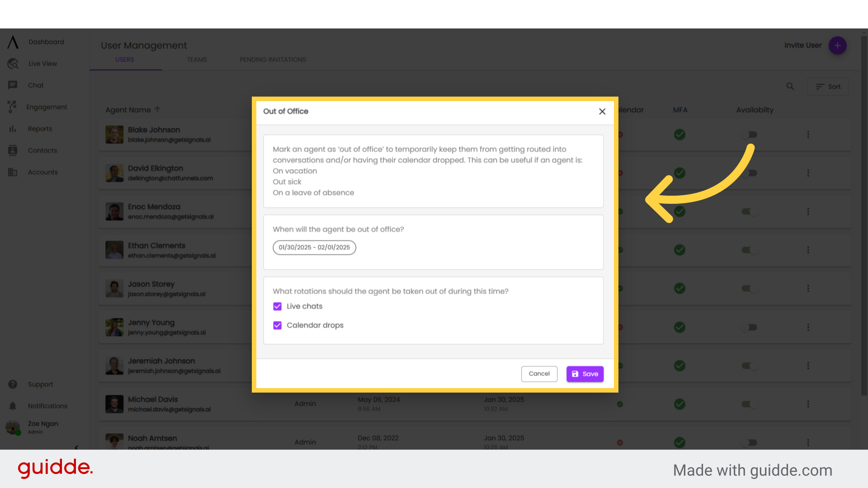Image resolution: width=868 pixels, height=488 pixels.
Task: Close the Out of Office dialog
Action: [x=602, y=112]
